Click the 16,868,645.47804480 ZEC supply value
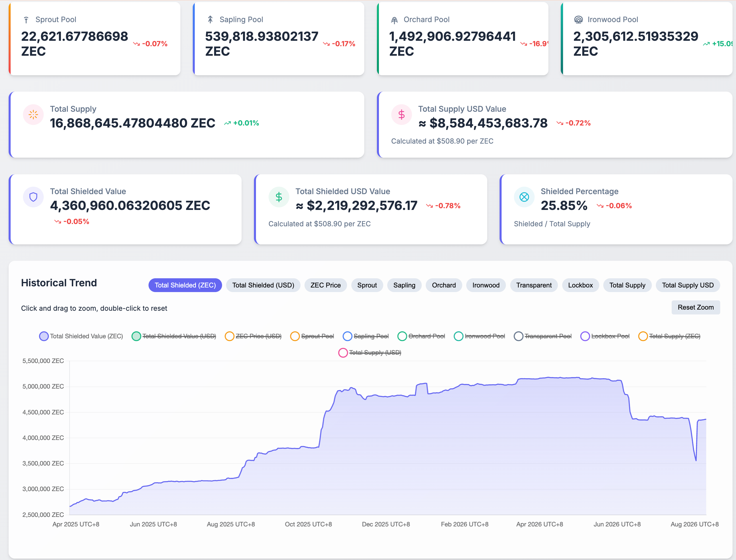This screenshot has width=736, height=560. pyautogui.click(x=132, y=123)
